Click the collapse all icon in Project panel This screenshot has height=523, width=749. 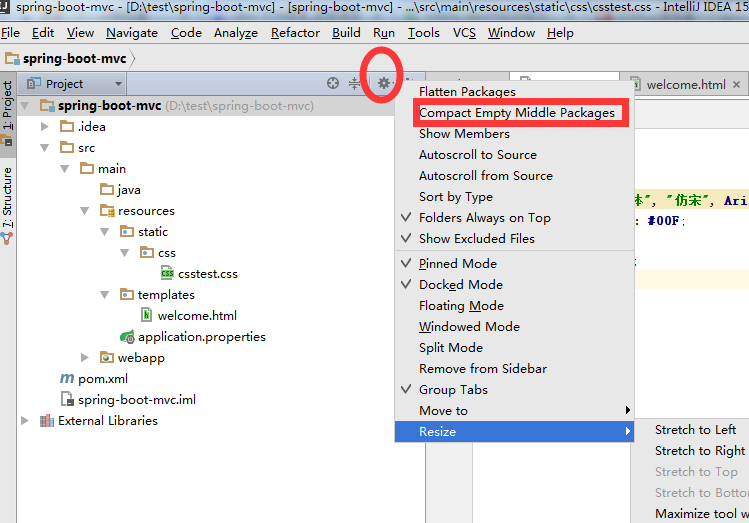[354, 84]
